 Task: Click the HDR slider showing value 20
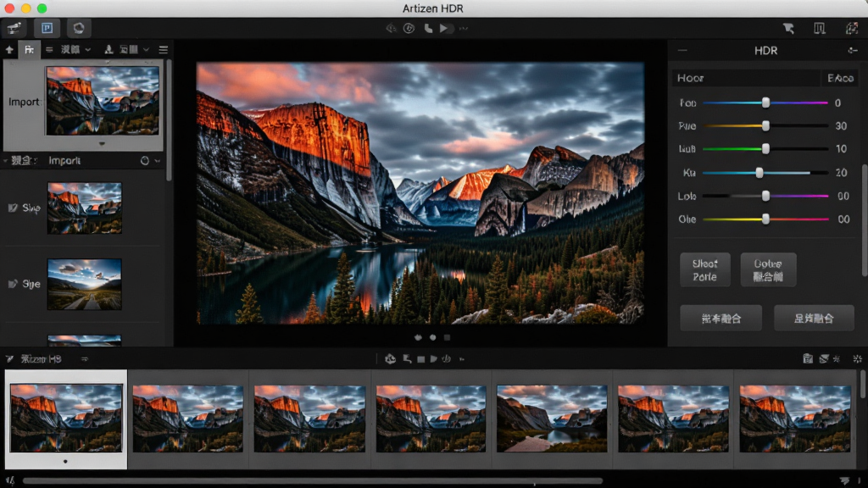pyautogui.click(x=765, y=173)
